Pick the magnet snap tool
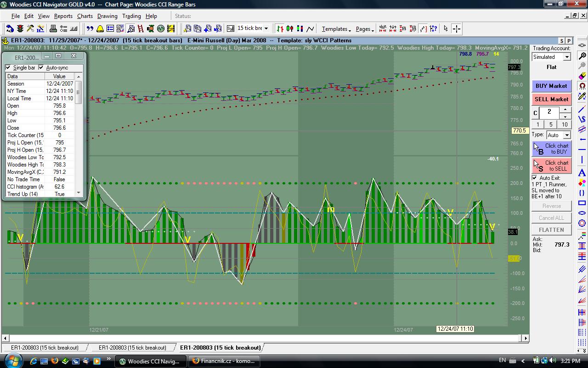The width and height of the screenshot is (588, 368). pos(582,86)
